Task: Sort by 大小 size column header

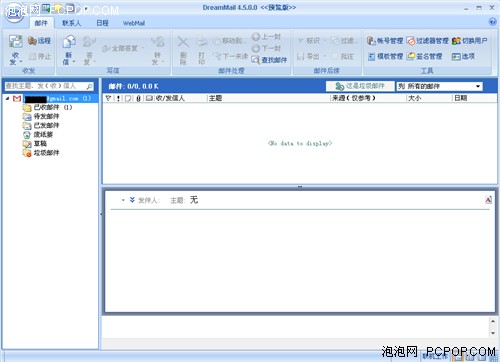Action: (429, 98)
